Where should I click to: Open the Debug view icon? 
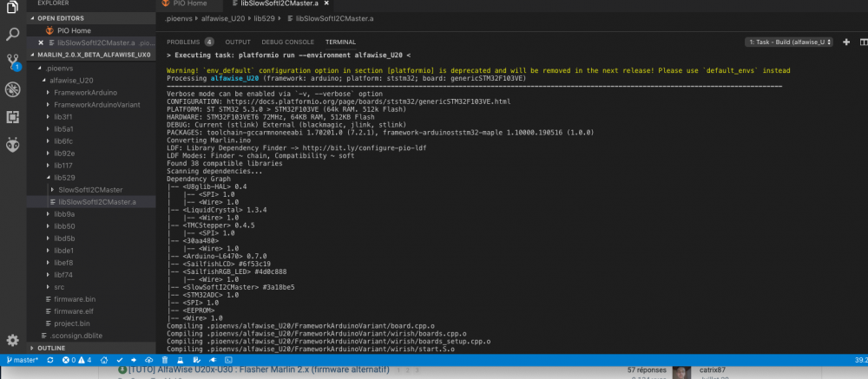pyautogui.click(x=12, y=89)
